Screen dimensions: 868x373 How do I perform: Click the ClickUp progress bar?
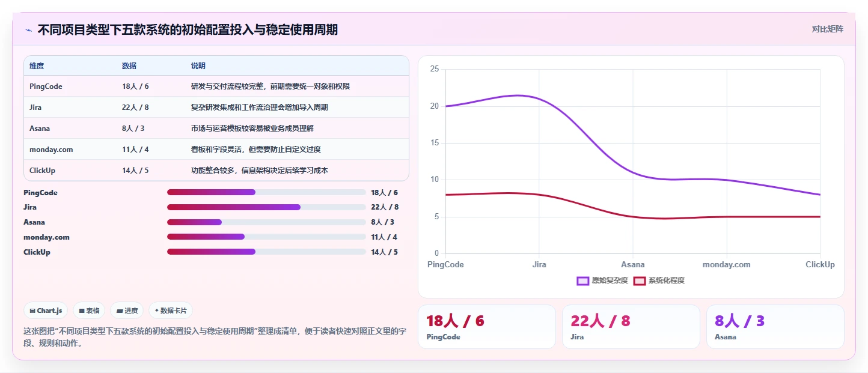click(266, 252)
